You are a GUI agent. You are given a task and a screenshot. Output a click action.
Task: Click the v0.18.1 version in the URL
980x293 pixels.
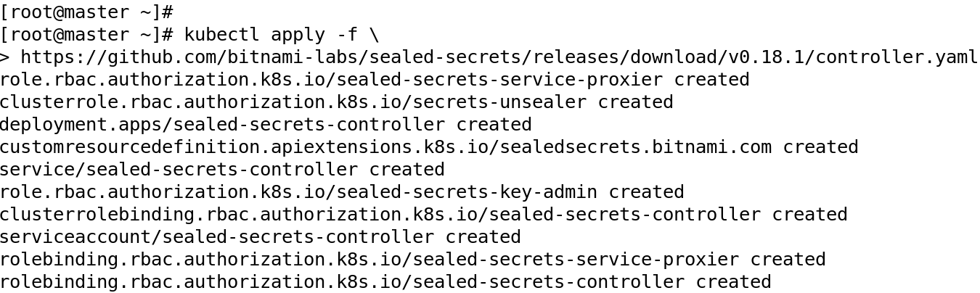(767, 57)
